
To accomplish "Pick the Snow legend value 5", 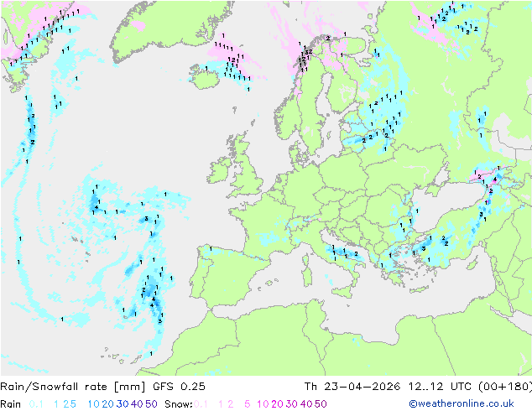I will point(248,404).
